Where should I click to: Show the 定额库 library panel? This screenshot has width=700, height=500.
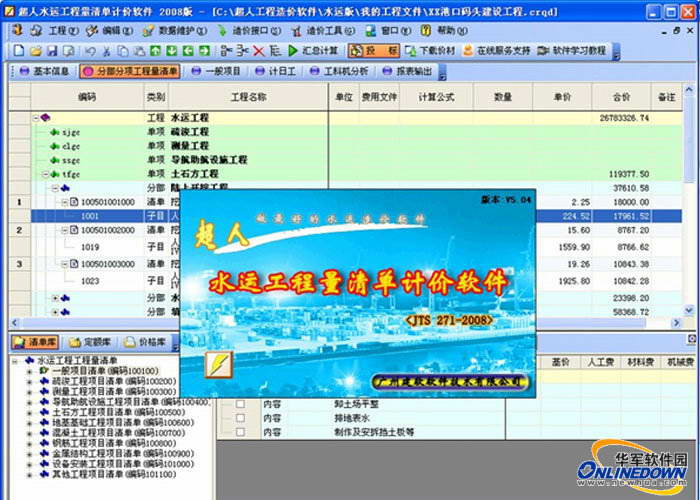tap(90, 342)
